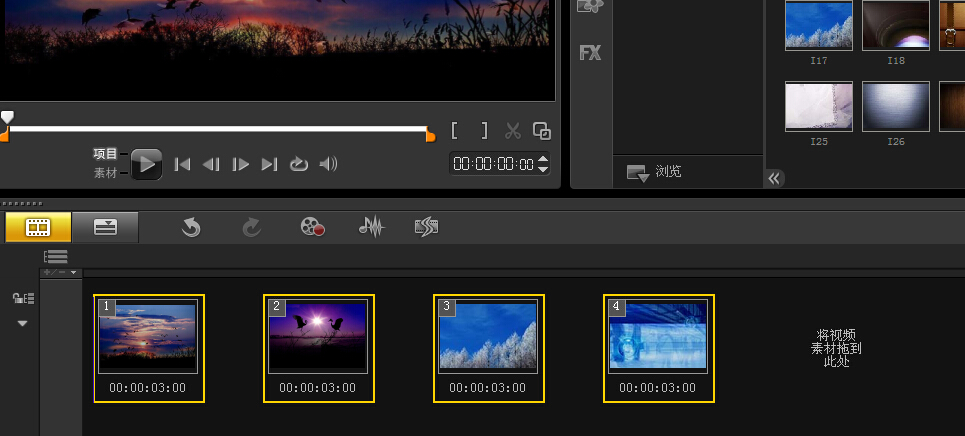This screenshot has width=965, height=436.
Task: Enable the Repeat playback loop icon
Action: coord(298,164)
